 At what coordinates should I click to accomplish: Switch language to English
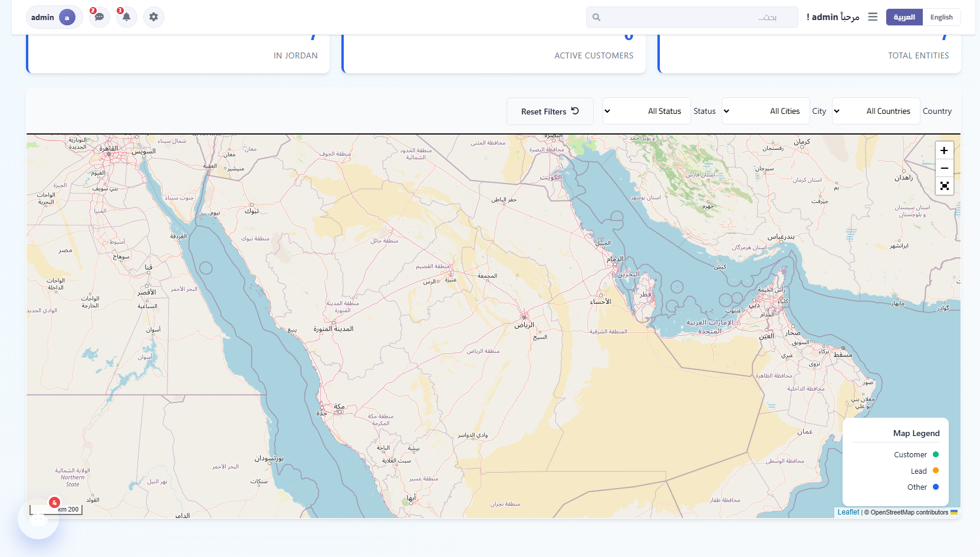click(941, 17)
